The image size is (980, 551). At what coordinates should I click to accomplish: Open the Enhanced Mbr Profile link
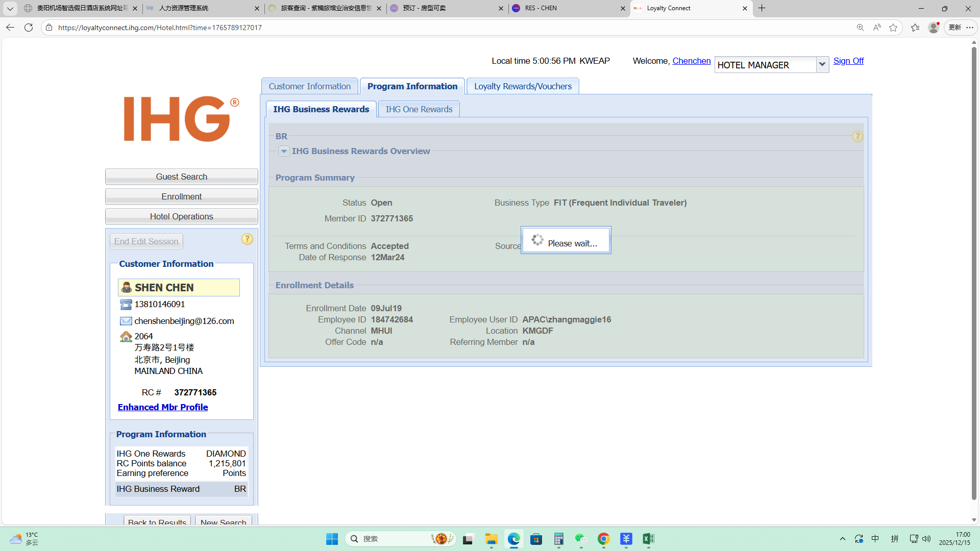(x=163, y=407)
